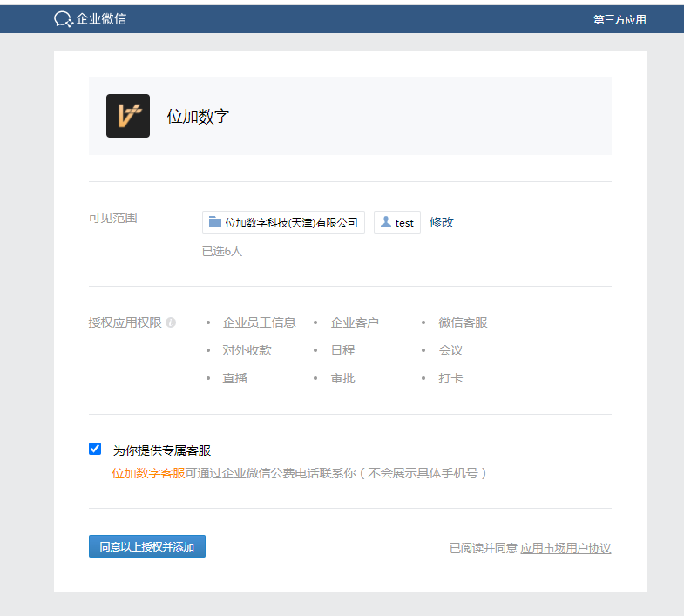This screenshot has width=684, height=616.
Task: Click the 微信客服 permission item
Action: pos(463,322)
